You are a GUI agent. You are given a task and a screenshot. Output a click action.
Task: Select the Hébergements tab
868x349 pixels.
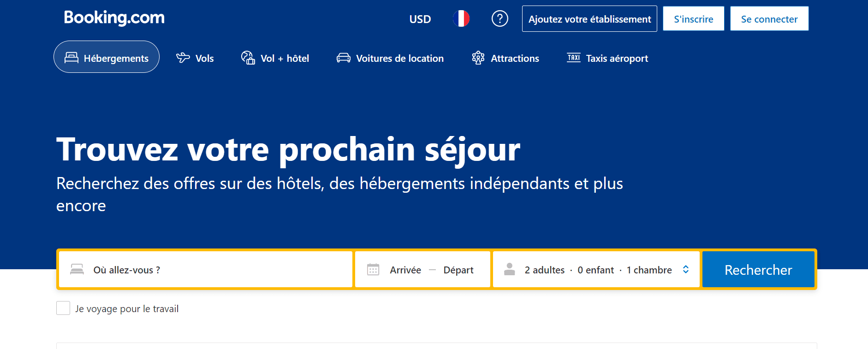107,57
